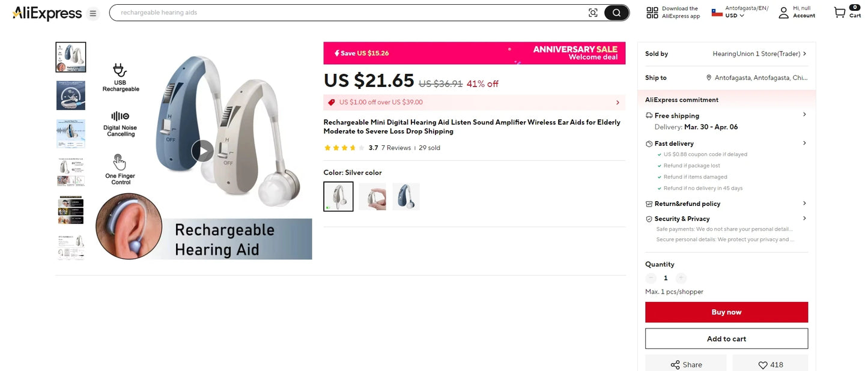Click the image search camera icon
This screenshot has width=868, height=371.
593,13
